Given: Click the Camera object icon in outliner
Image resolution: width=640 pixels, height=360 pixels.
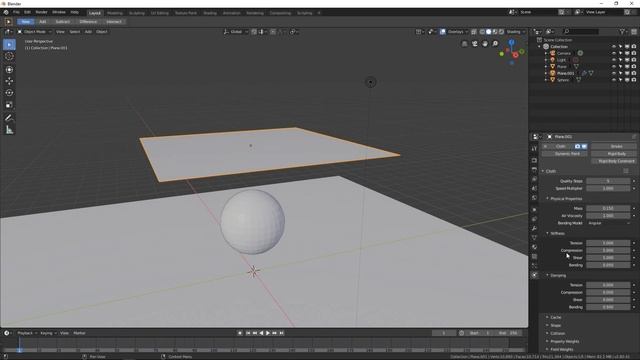Looking at the screenshot, I should point(553,53).
